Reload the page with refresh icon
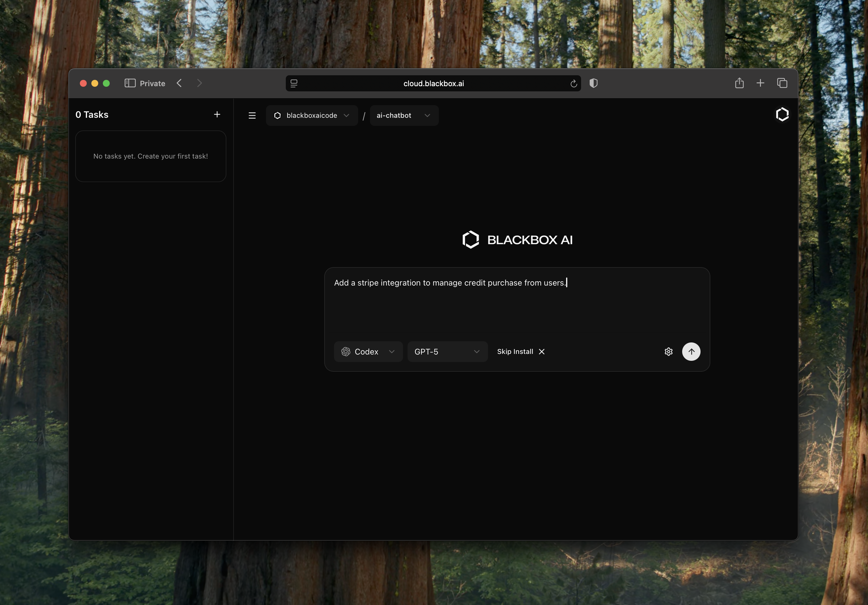The image size is (868, 605). click(x=574, y=84)
